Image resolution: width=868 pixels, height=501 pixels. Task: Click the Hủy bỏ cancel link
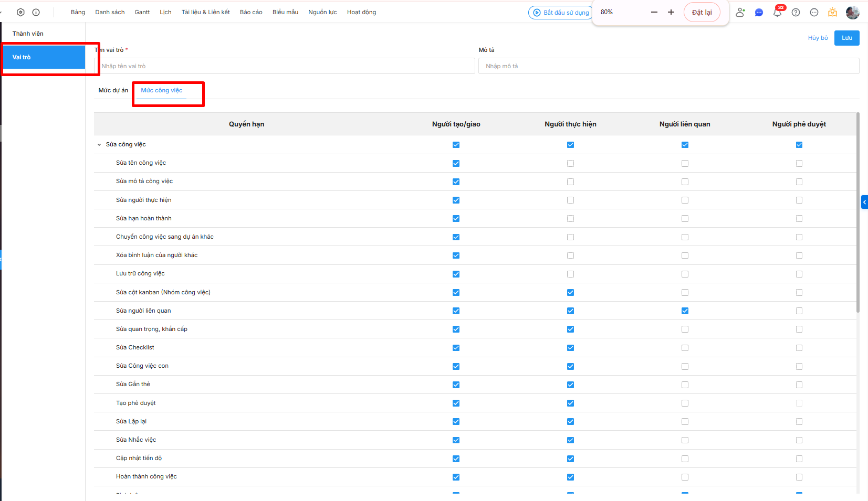pos(818,38)
